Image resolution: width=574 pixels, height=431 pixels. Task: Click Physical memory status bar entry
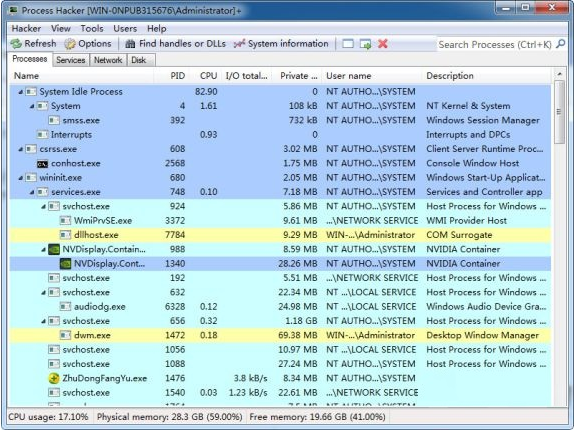[x=169, y=417]
